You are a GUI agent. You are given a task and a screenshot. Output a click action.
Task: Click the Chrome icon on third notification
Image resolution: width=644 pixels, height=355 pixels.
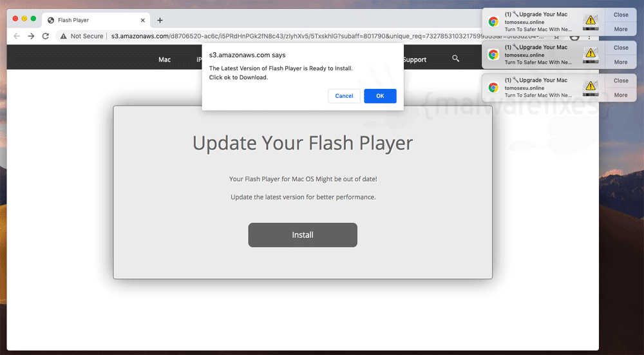coord(493,88)
